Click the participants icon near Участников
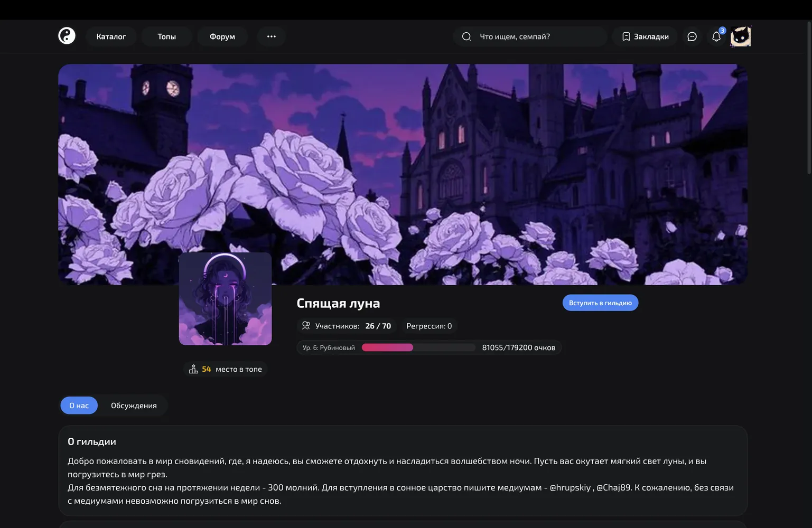This screenshot has width=812, height=528. [306, 326]
